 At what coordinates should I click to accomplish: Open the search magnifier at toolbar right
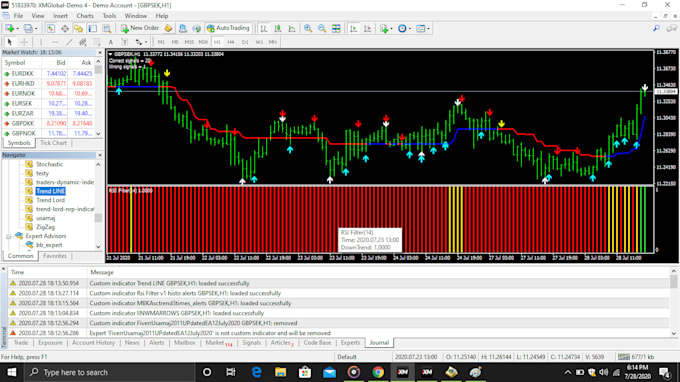pos(657,29)
